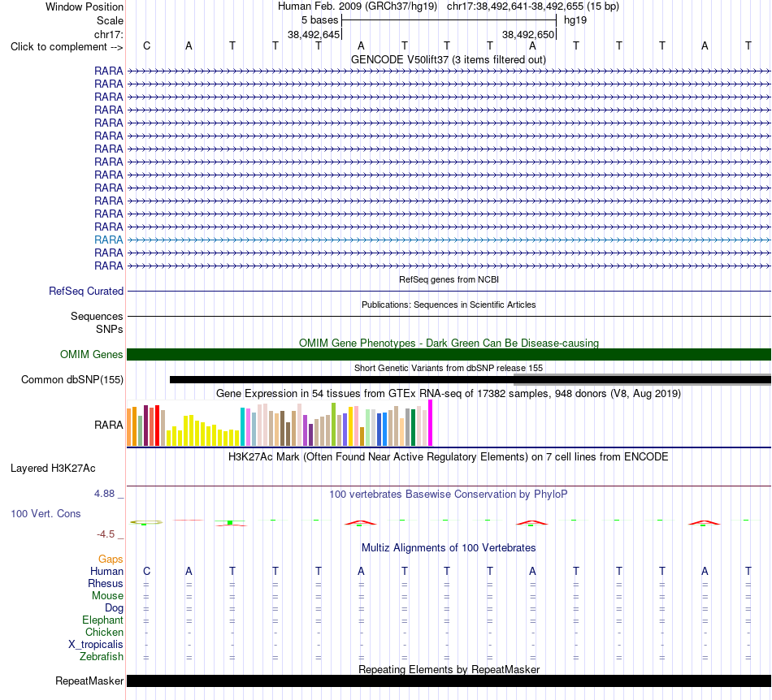The width and height of the screenshot is (772, 700).
Task: Click the Scale label
Action: 110,20
